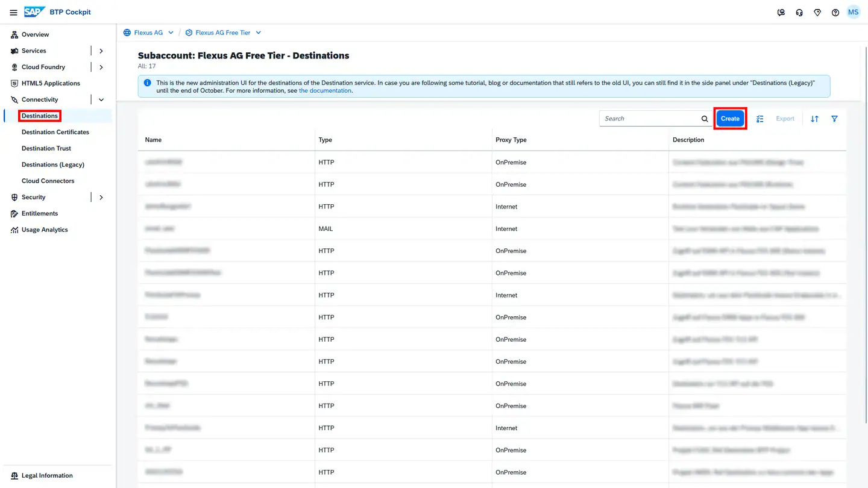This screenshot has width=868, height=488.
Task: Open the help question mark icon
Action: point(835,13)
